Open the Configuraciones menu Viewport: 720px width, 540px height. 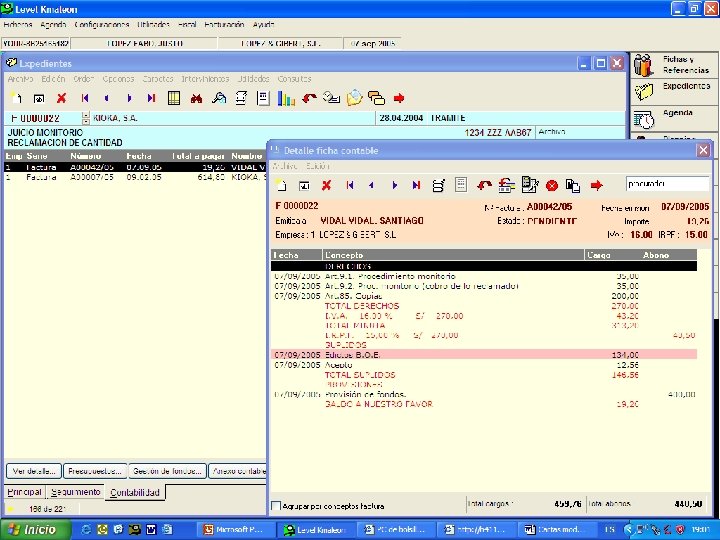(x=101, y=24)
